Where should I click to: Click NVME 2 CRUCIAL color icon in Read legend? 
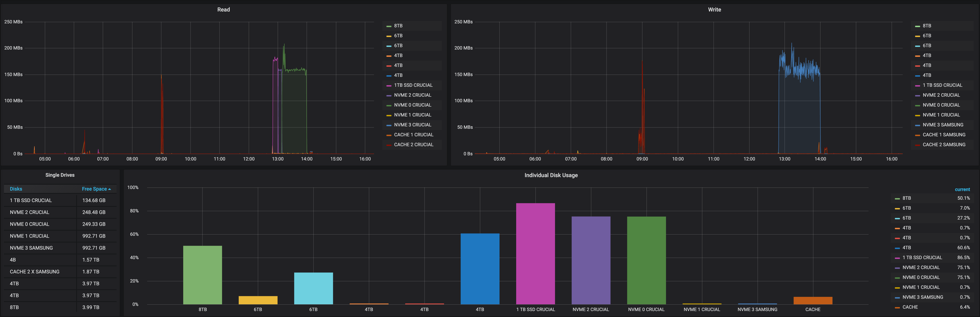click(x=388, y=95)
